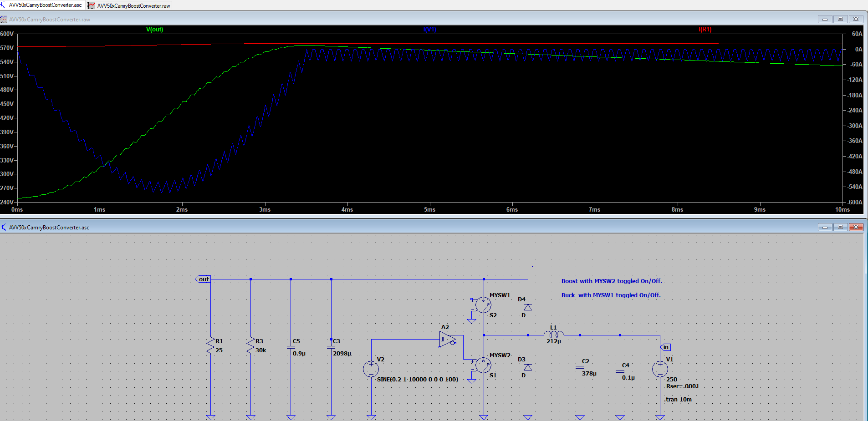868x421 pixels.
Task: Click the MYSW1 switch S2 symbol
Action: [x=483, y=305]
